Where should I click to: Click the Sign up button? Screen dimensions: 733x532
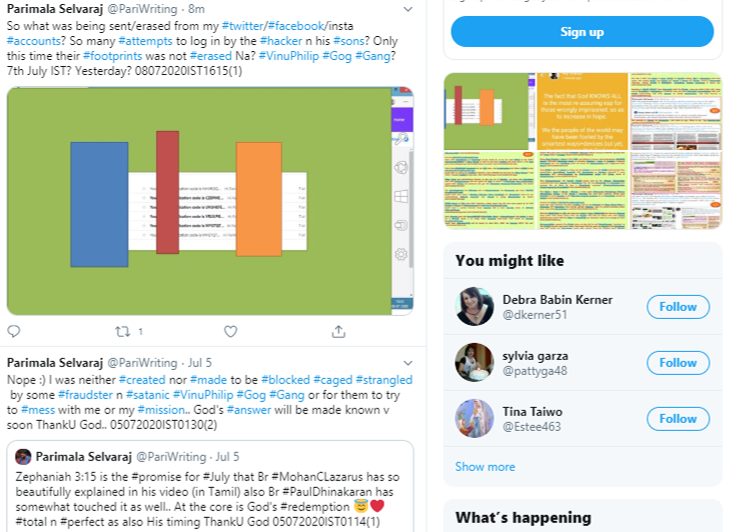click(x=582, y=32)
